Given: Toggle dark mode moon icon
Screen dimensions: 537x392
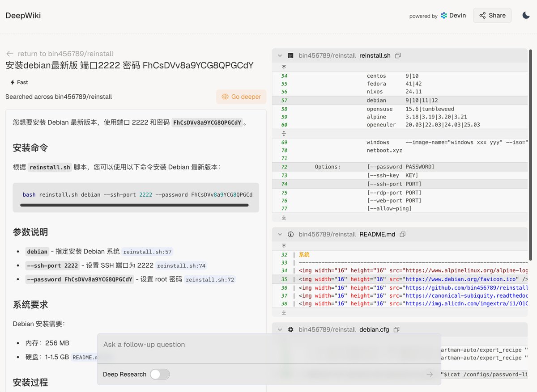Looking at the screenshot, I should tap(526, 15).
